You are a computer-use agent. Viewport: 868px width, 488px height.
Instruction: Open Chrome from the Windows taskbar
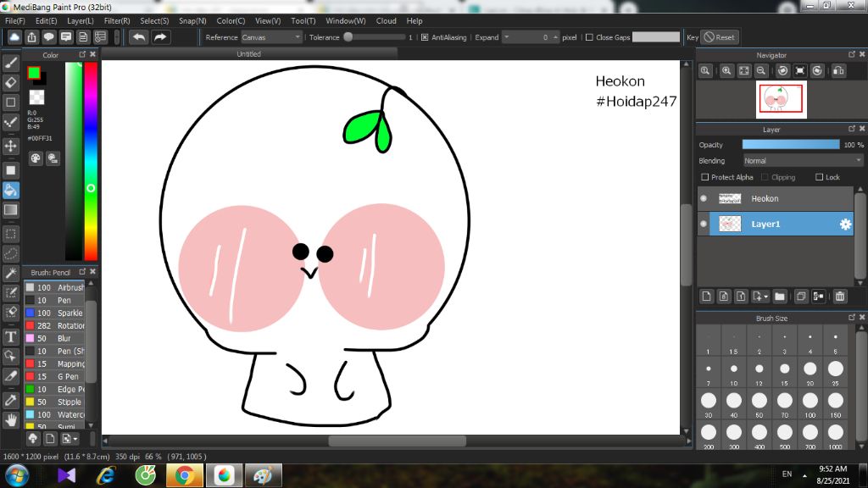click(184, 475)
